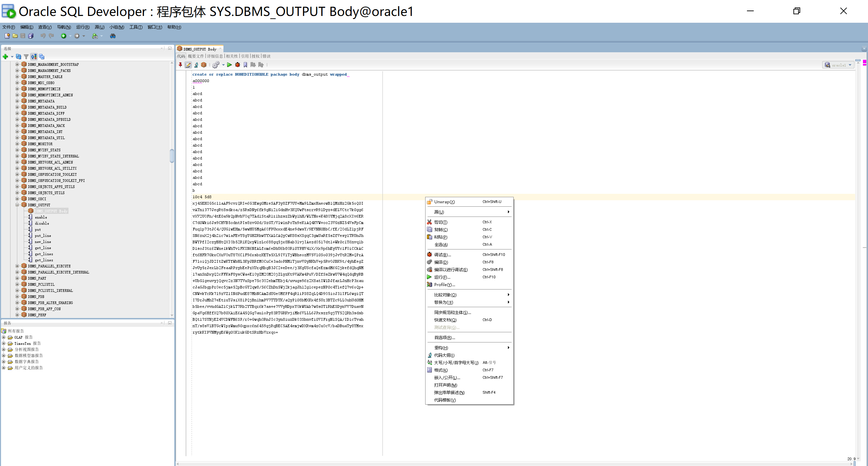Screen dimensions: 868x466
Task: Open the 帮助(H) menu
Action: [174, 27]
